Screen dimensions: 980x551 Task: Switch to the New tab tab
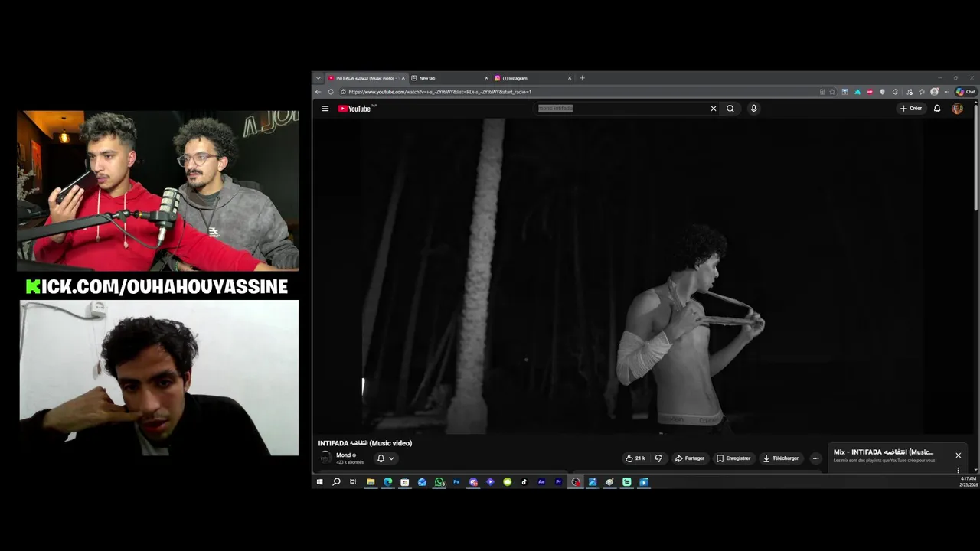tap(450, 78)
